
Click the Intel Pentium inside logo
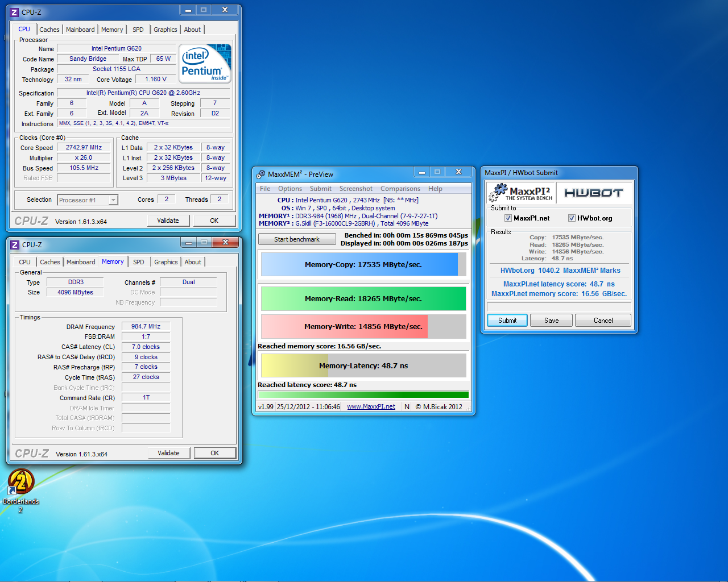click(x=205, y=64)
